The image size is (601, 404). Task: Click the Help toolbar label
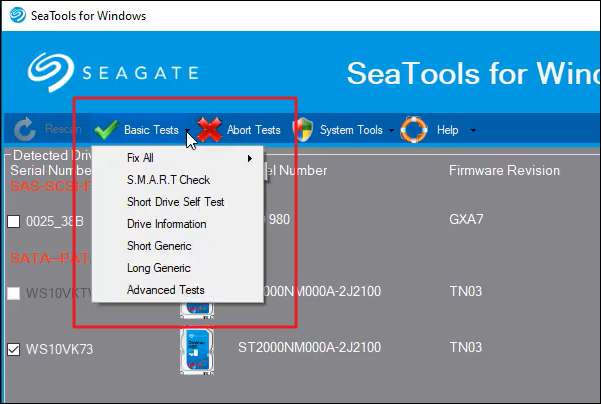click(448, 130)
